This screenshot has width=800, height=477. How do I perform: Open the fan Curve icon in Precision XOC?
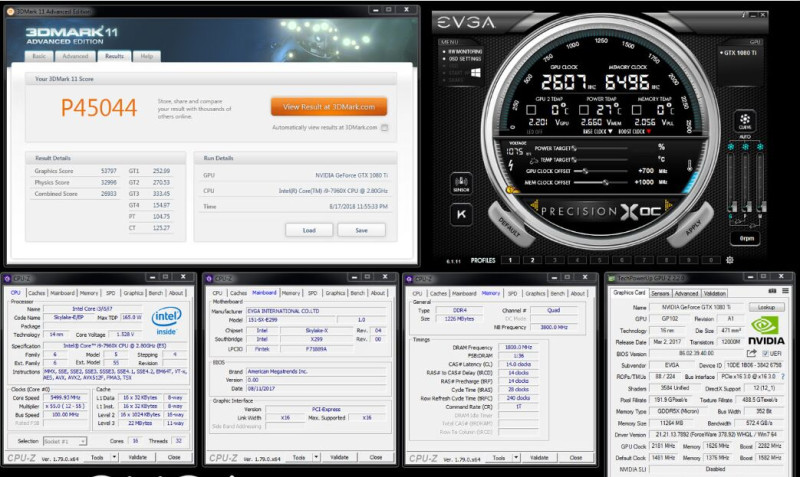(x=745, y=121)
